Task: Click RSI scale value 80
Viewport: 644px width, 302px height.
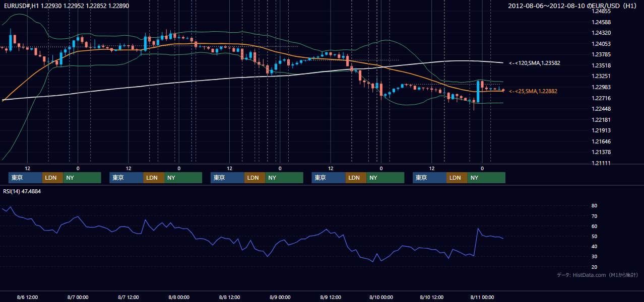Action: [x=595, y=206]
